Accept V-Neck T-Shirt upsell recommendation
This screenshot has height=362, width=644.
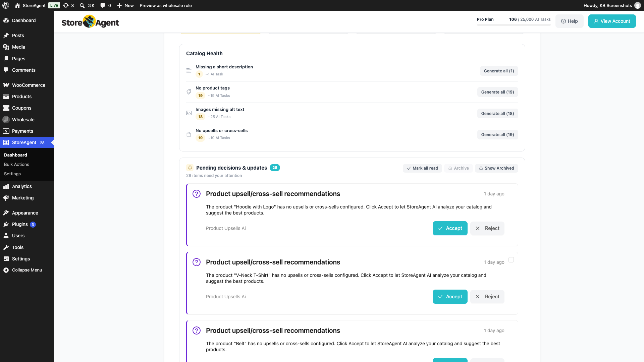click(450, 297)
